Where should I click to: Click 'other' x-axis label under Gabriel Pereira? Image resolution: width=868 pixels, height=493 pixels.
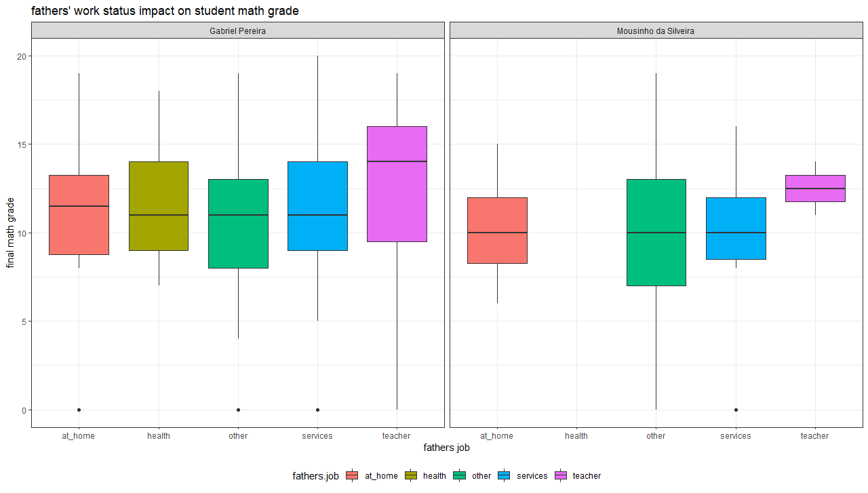[x=238, y=436]
